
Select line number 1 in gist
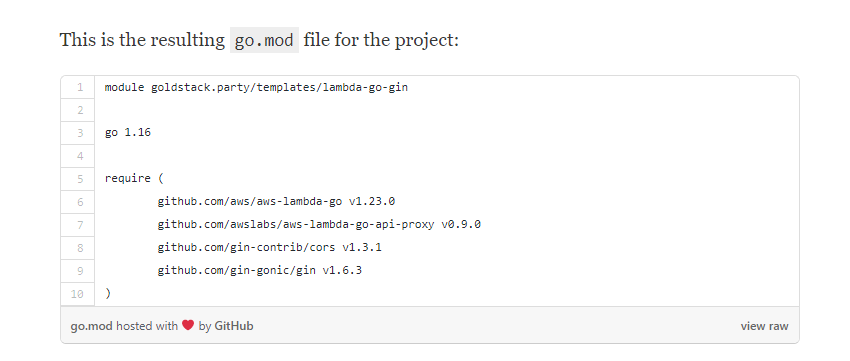point(80,87)
